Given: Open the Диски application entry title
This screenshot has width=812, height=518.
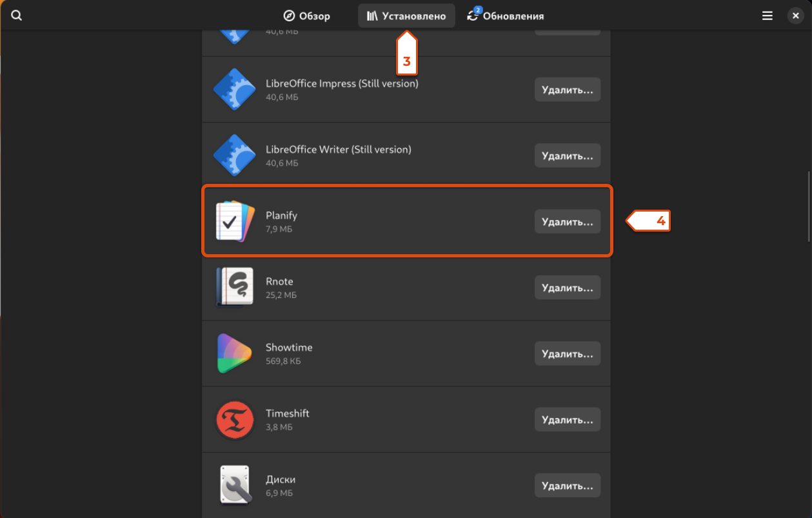Looking at the screenshot, I should [281, 479].
